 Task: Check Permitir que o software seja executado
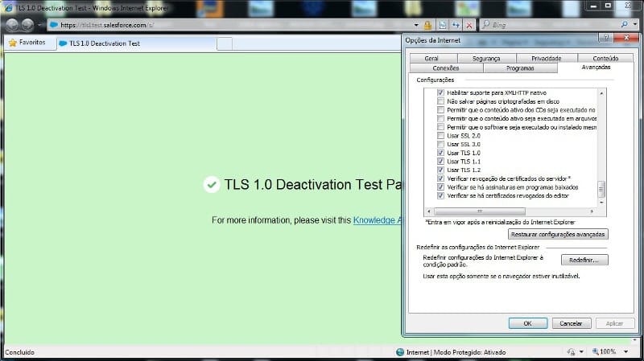(440, 127)
